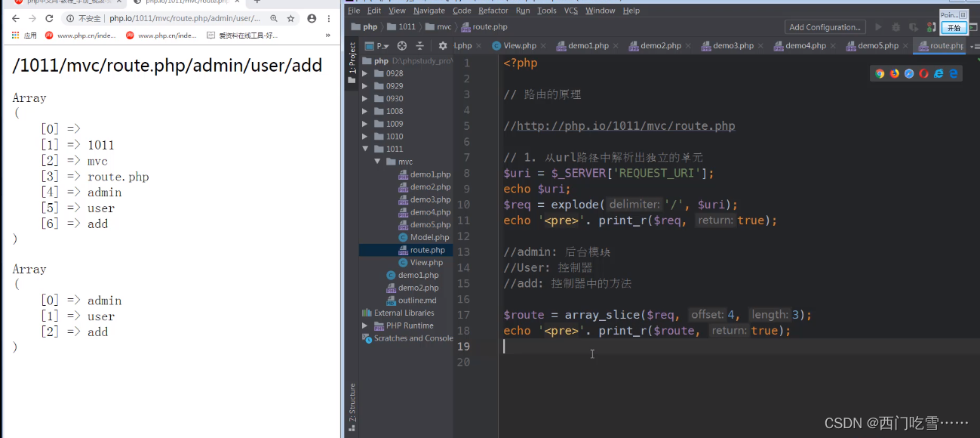Close the demo2.php editor tab
The width and height of the screenshot is (980, 438).
click(x=687, y=46)
